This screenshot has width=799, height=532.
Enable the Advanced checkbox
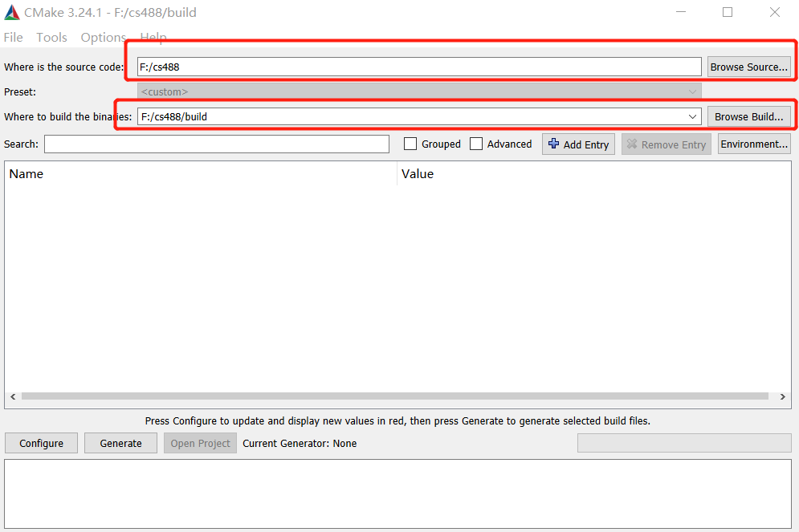476,144
